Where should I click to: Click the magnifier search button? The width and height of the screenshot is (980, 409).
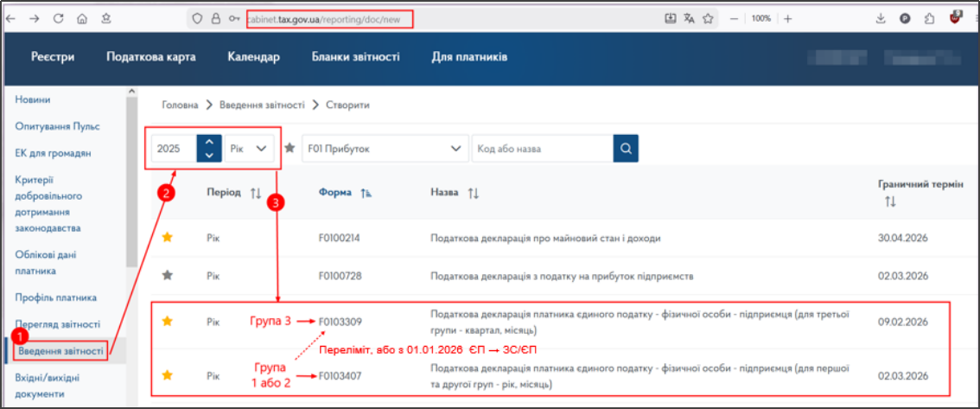click(626, 149)
